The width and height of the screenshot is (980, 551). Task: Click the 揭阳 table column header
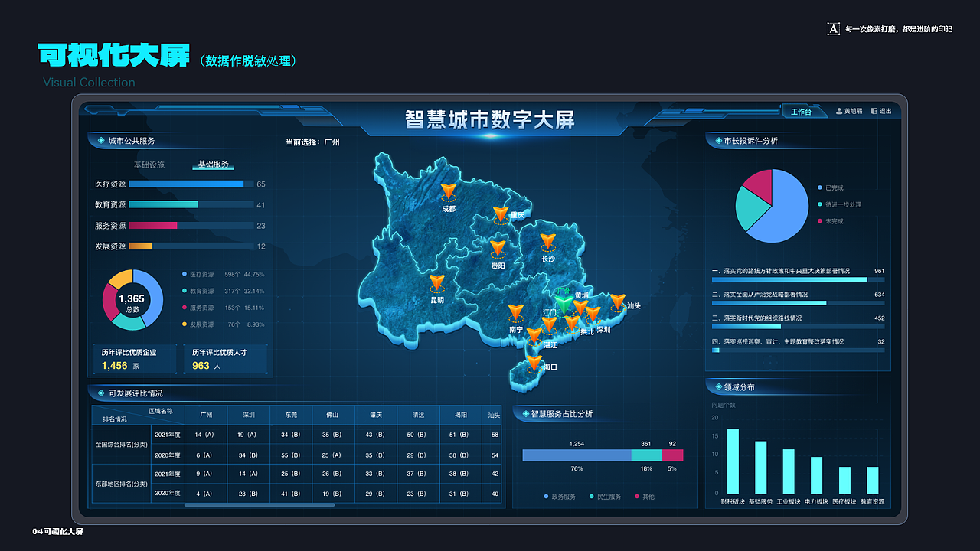pos(460,416)
